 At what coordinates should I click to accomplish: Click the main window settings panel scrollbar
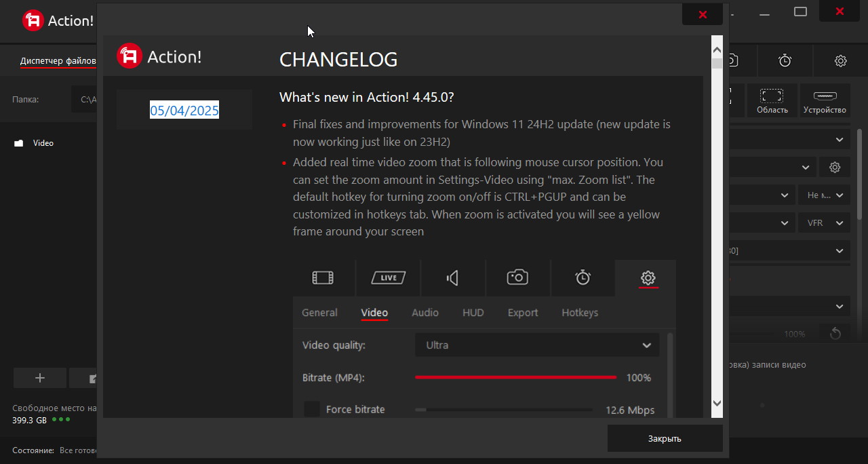[x=860, y=174]
